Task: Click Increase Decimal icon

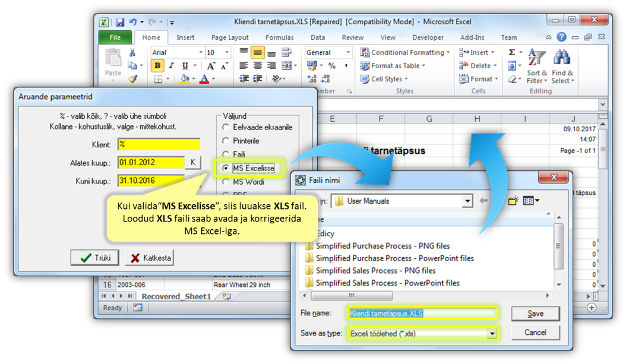Action: point(312,79)
